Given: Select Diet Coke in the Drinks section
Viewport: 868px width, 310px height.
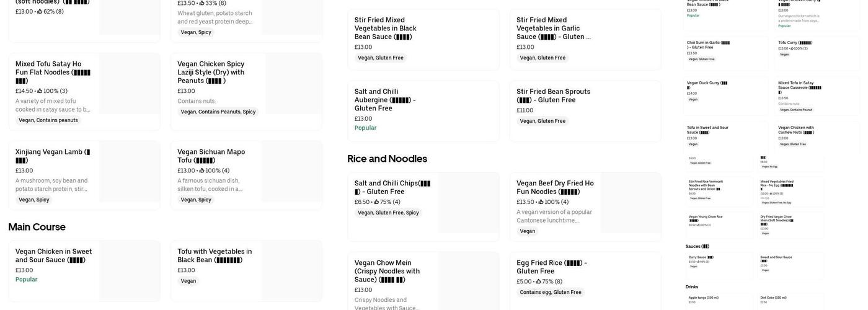Looking at the screenshot, I should (x=775, y=298).
